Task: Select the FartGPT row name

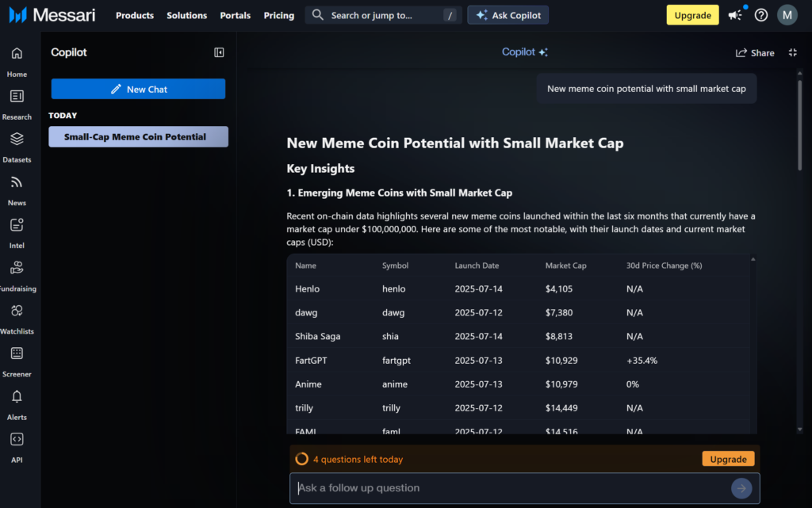Action: (311, 360)
